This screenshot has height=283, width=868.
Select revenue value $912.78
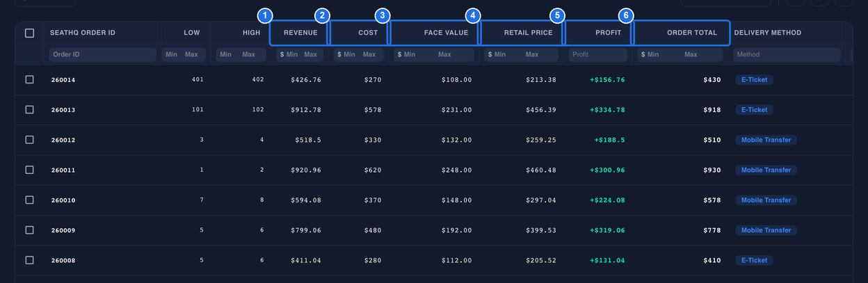tap(306, 110)
